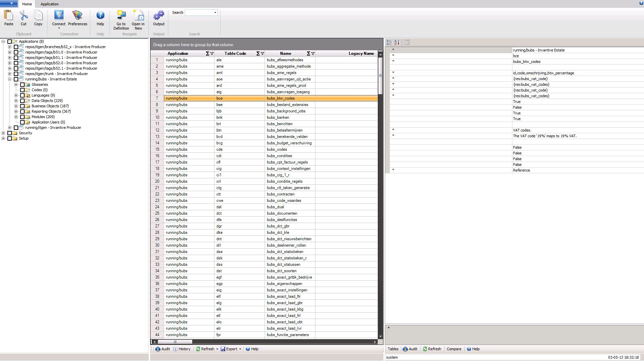Open the Search dropdown in the ribbon
Viewport: 644px width, 361px height.
click(215, 12)
